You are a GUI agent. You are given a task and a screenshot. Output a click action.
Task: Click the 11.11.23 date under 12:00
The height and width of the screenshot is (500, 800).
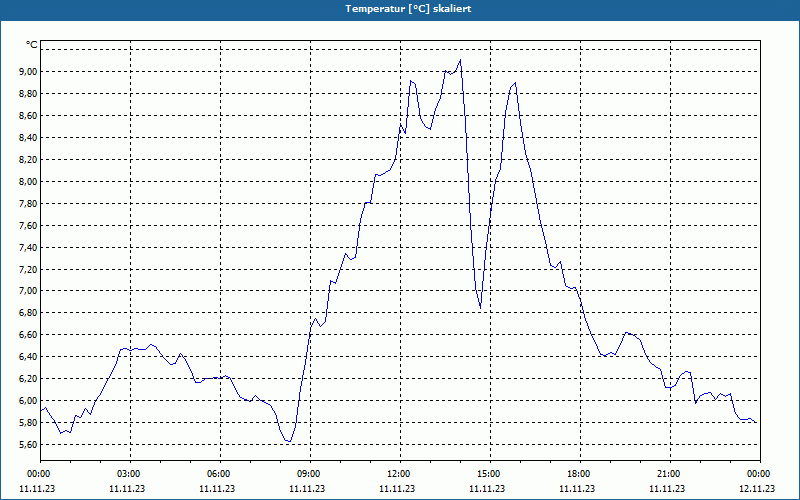397,488
